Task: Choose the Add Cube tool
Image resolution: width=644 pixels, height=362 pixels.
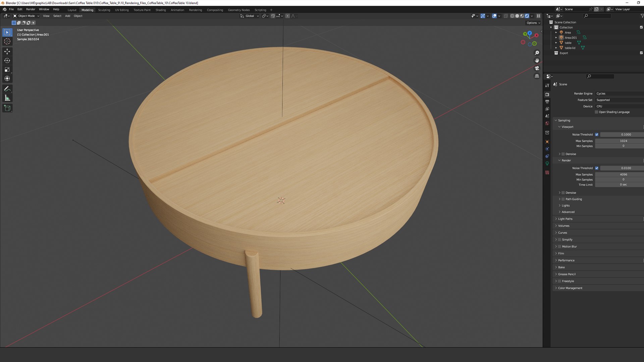Action: (7, 108)
